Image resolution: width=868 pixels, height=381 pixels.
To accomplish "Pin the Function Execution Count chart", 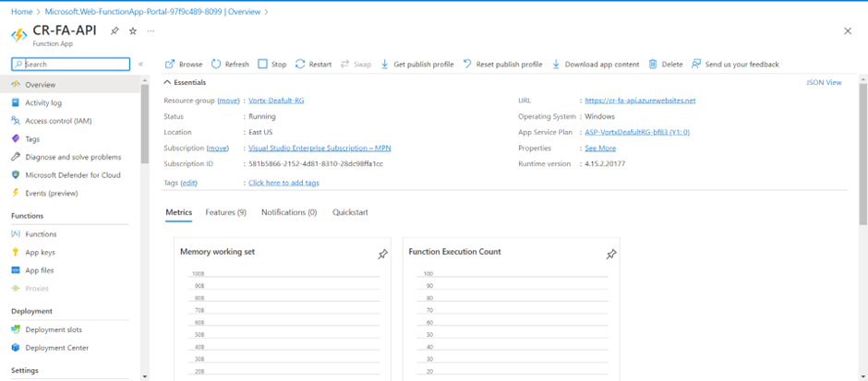I will pos(610,255).
